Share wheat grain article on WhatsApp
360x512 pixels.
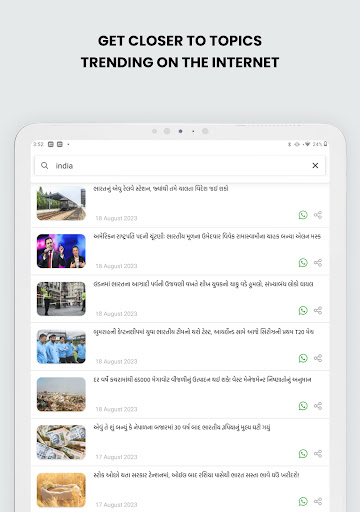[303, 501]
